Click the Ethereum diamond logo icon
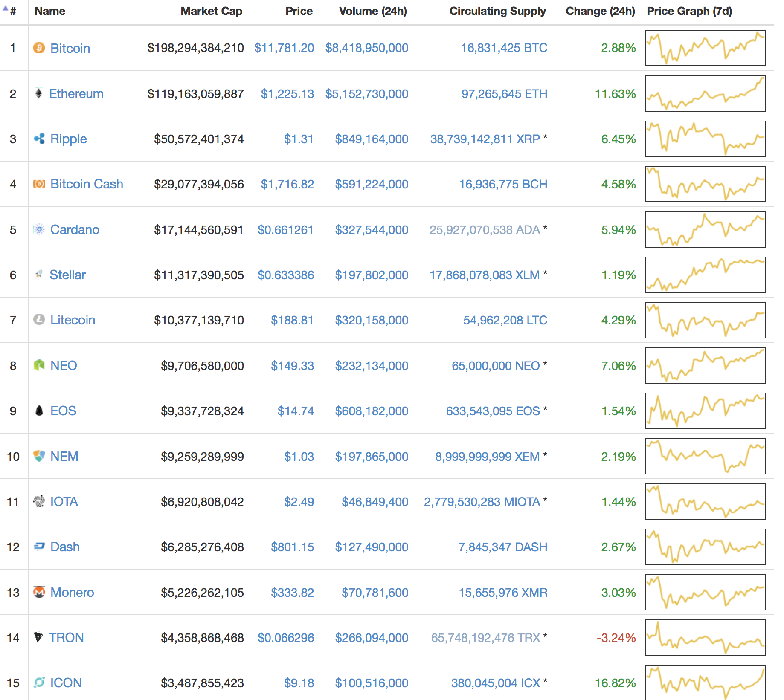Viewport: 784px width, 700px height. click(38, 93)
